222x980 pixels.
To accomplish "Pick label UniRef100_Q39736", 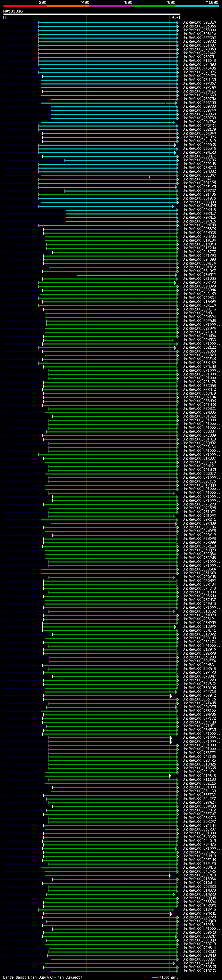I will (199, 160).
